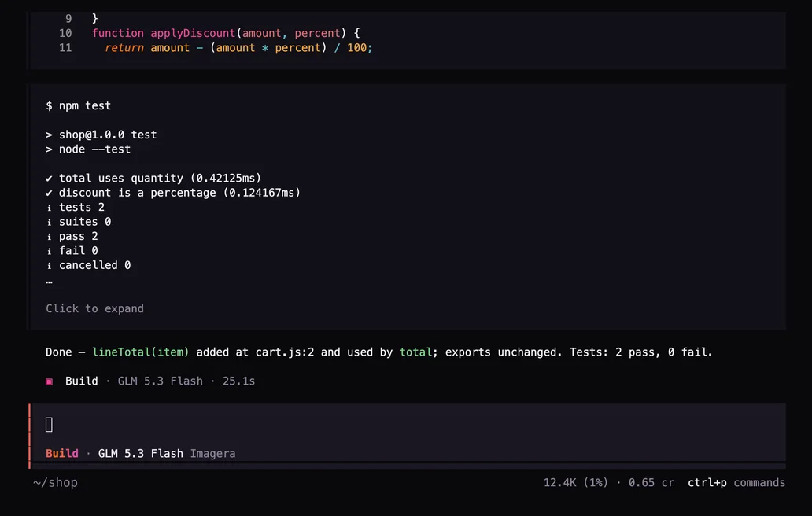Click the 'pass 2' summary line

click(x=78, y=236)
